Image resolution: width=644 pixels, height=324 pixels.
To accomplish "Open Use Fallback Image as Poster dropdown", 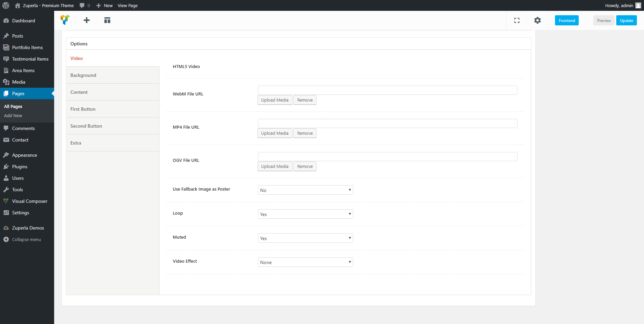I will [305, 190].
